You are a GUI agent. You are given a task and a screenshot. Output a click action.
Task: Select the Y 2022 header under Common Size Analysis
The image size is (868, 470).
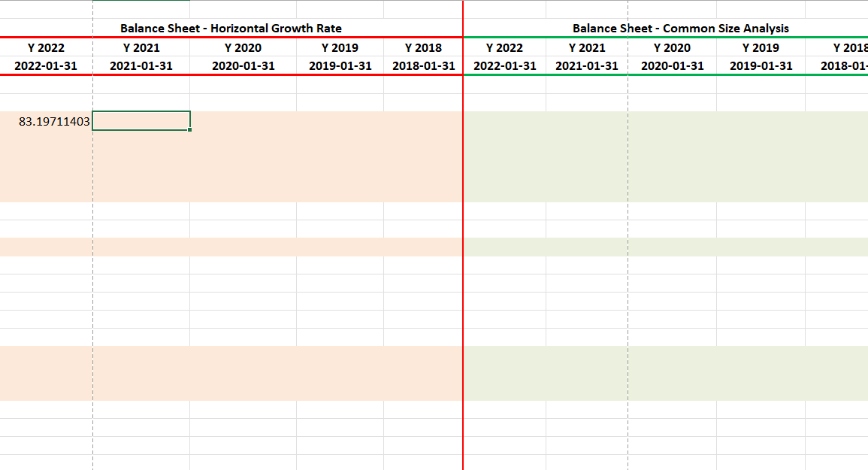pyautogui.click(x=504, y=47)
